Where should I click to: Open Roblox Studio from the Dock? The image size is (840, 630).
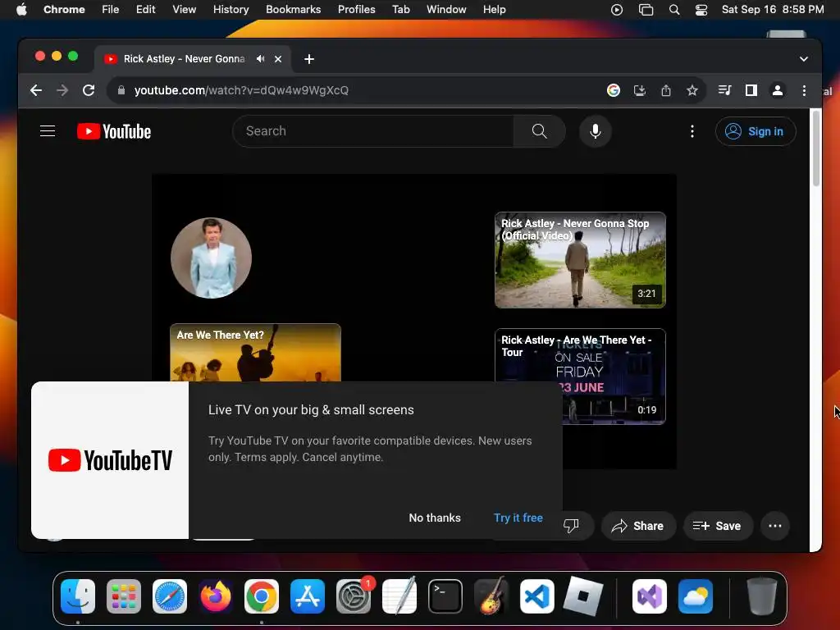[x=583, y=596]
